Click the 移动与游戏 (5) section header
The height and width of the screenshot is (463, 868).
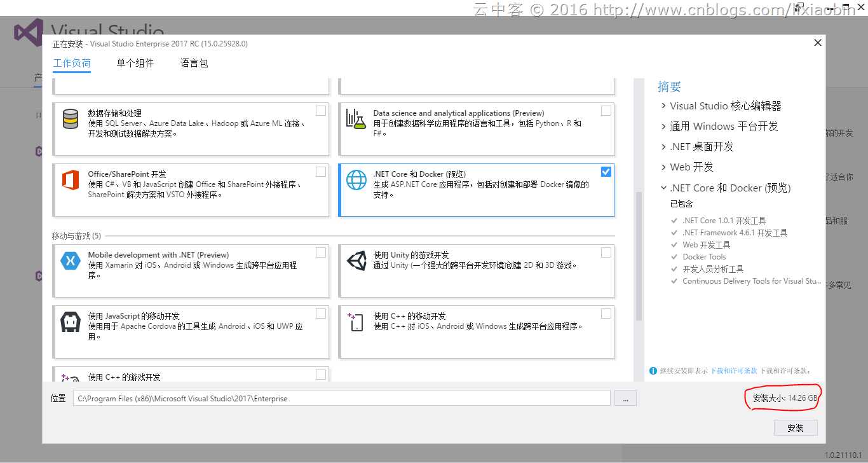pos(76,236)
